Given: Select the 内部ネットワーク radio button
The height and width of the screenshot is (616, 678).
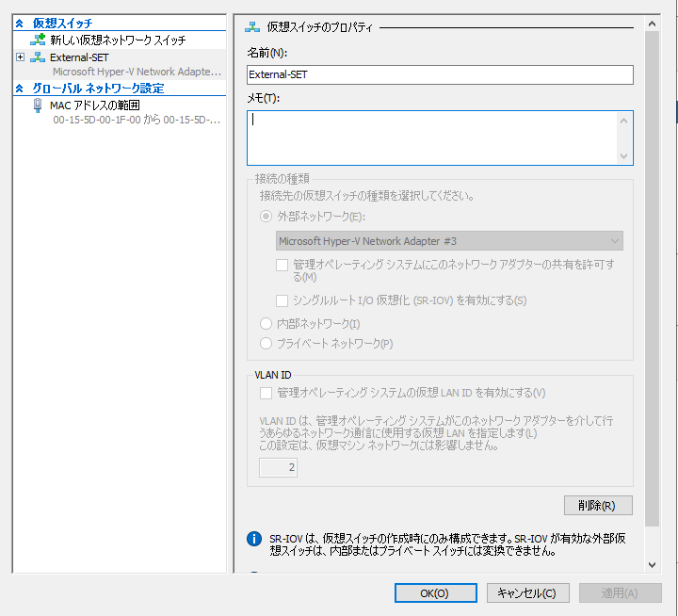Looking at the screenshot, I should 266,324.
